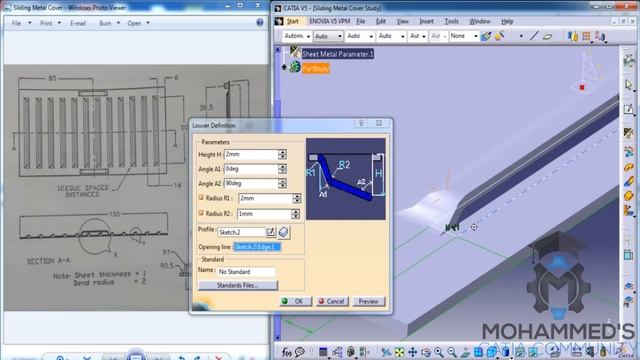Click the tree panel vertical scrollbar down arrow
The height and width of the screenshot is (360, 640).
tap(278, 338)
